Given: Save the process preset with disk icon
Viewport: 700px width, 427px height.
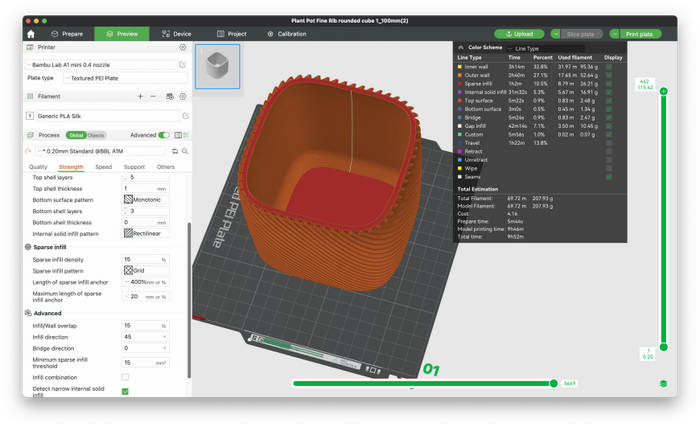Looking at the screenshot, I should [x=175, y=151].
